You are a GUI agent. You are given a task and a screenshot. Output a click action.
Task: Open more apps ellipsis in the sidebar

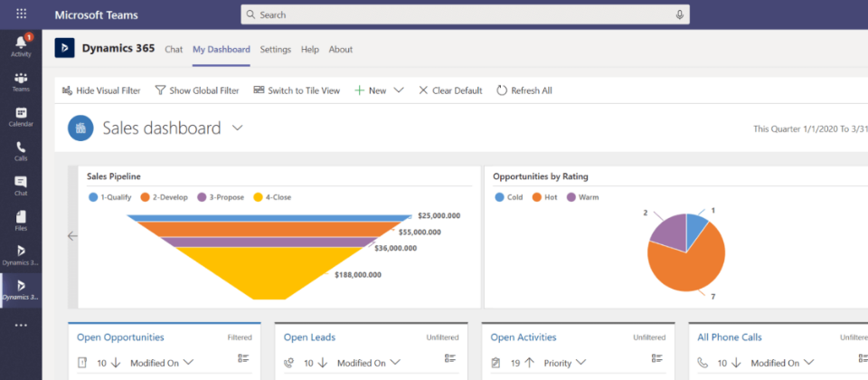click(x=21, y=325)
